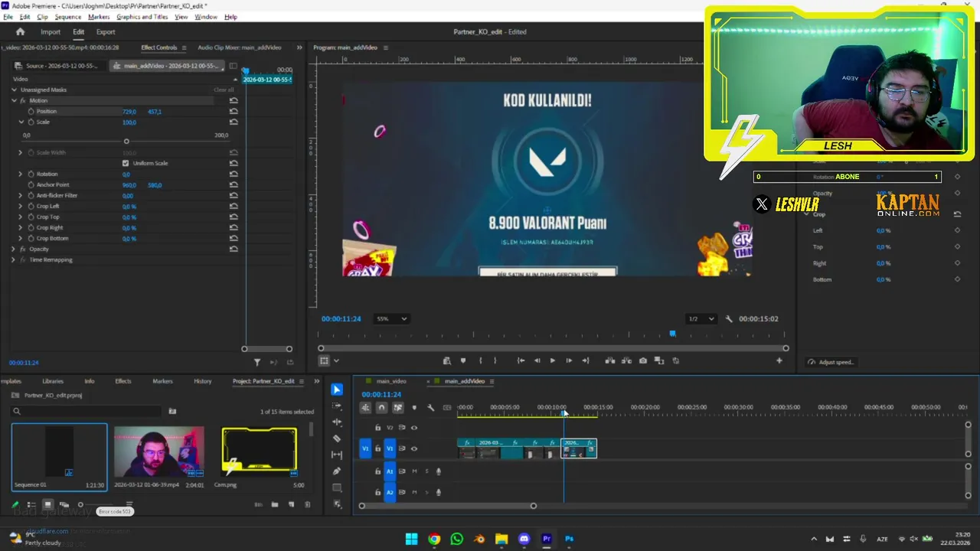
Task: Toggle Linked Selection in timeline
Action: click(398, 408)
